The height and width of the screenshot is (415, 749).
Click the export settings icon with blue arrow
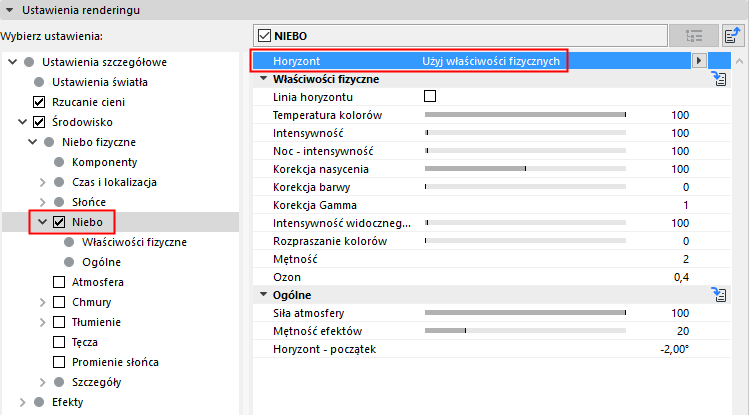(733, 36)
